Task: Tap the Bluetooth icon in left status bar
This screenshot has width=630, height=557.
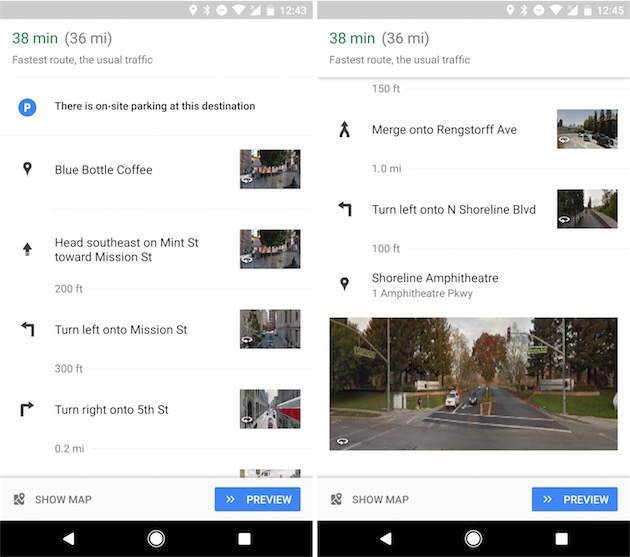Action: click(x=207, y=10)
